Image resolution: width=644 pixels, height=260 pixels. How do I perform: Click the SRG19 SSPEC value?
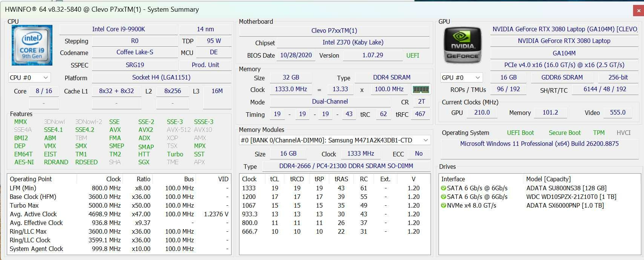click(135, 65)
